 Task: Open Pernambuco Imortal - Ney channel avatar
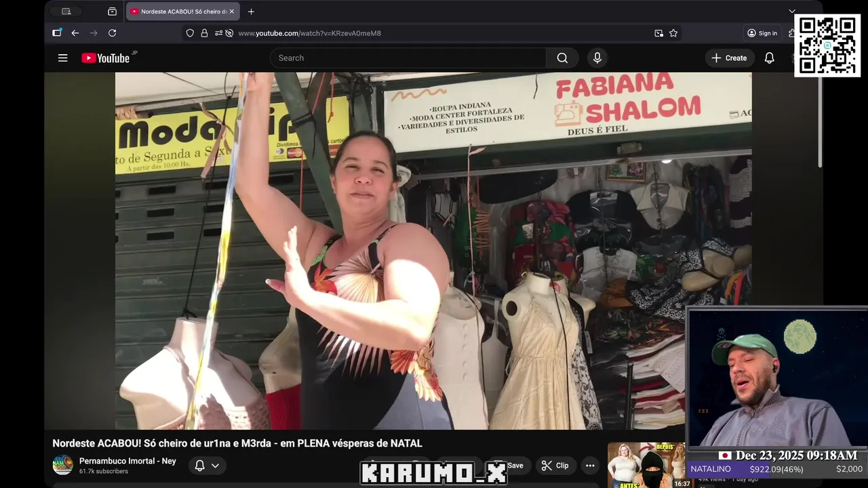tap(62, 465)
